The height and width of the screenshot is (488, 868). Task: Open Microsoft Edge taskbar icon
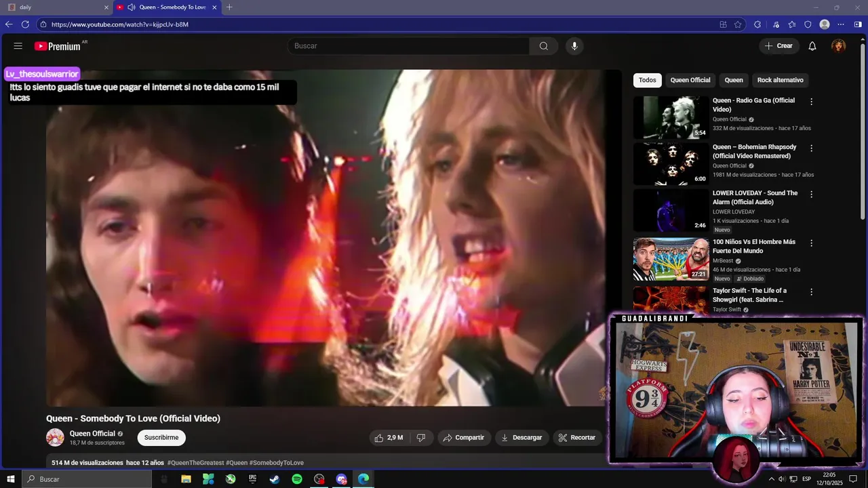tap(363, 479)
